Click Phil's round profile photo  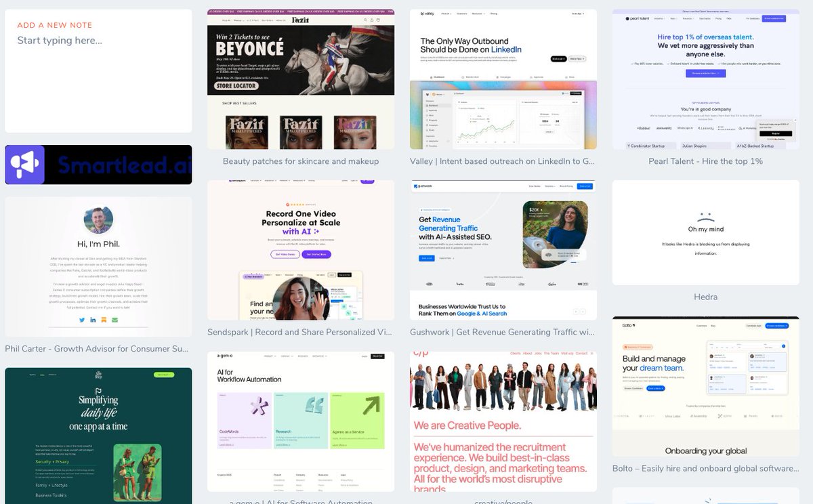pos(98,221)
